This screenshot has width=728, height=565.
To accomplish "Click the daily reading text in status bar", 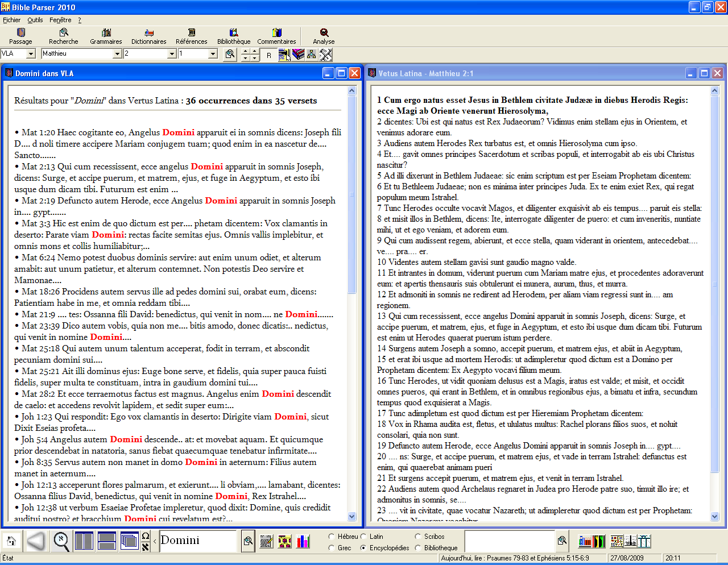I will click(x=515, y=558).
